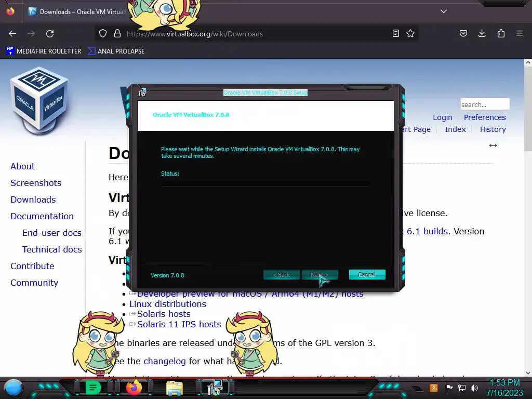
Task: Click the page vertical scrollbar
Action: 528,109
